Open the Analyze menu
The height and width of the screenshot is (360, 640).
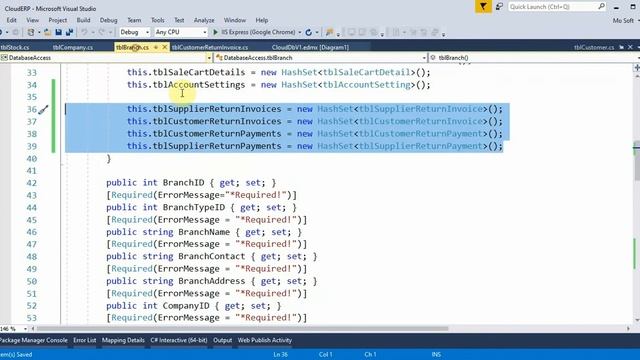point(204,20)
